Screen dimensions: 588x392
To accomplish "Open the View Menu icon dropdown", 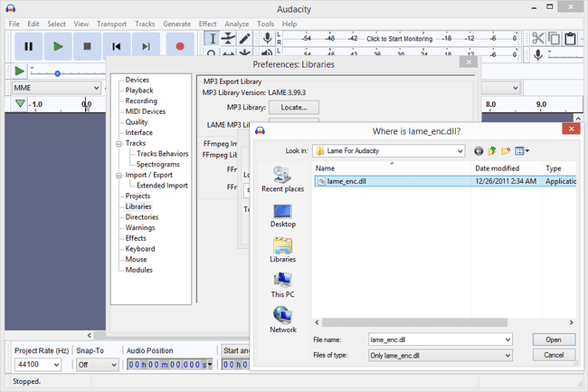I will click(522, 151).
